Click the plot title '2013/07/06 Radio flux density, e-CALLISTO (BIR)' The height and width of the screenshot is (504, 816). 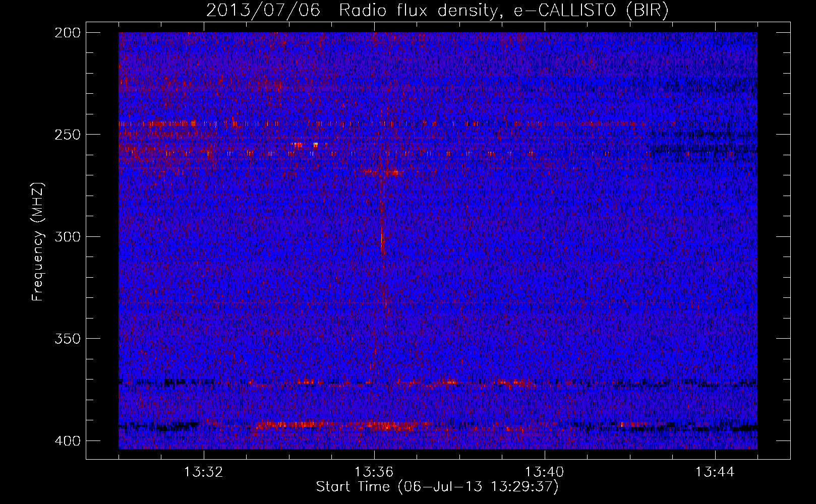(437, 11)
